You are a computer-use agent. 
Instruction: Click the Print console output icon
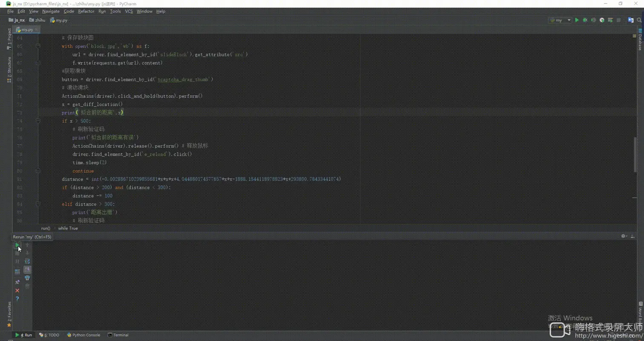[x=27, y=278]
